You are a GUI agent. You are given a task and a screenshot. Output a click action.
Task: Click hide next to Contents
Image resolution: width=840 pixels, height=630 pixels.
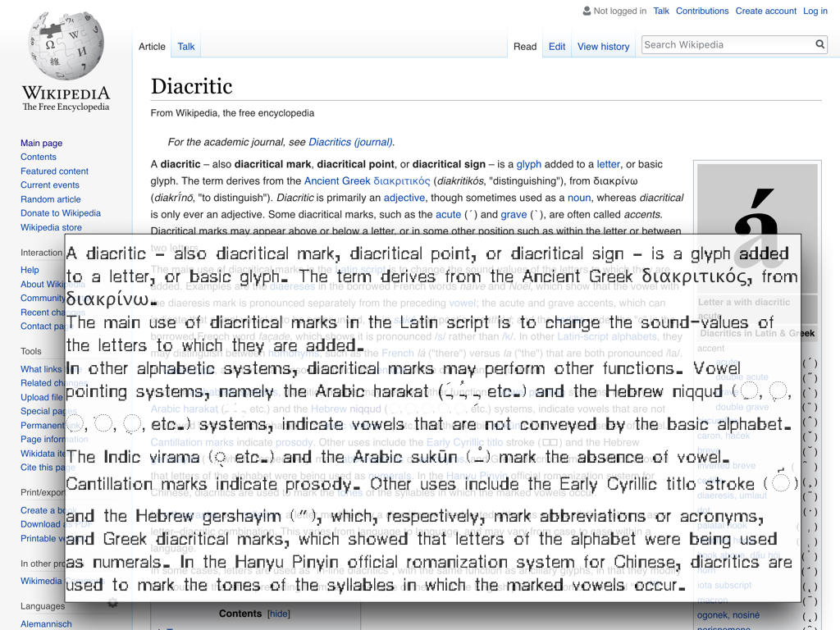pyautogui.click(x=279, y=614)
